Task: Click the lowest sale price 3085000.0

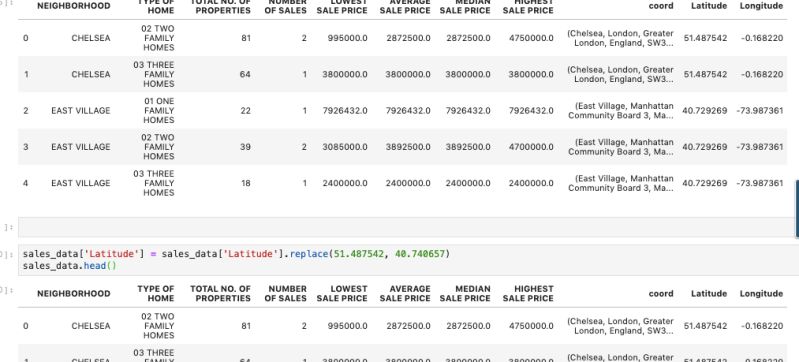Action: click(344, 147)
